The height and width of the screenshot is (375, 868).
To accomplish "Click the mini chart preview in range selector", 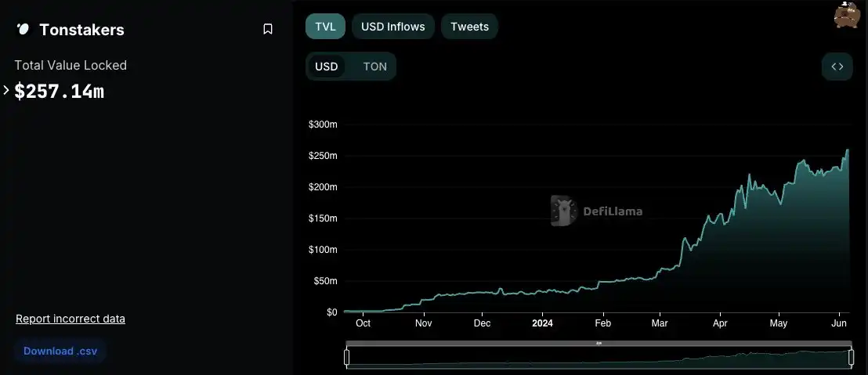I will coord(599,359).
